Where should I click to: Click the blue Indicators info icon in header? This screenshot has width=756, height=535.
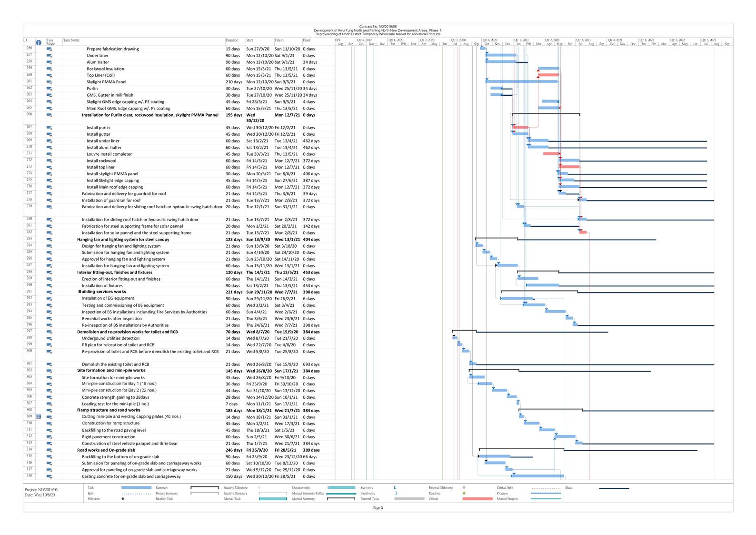tap(39, 43)
